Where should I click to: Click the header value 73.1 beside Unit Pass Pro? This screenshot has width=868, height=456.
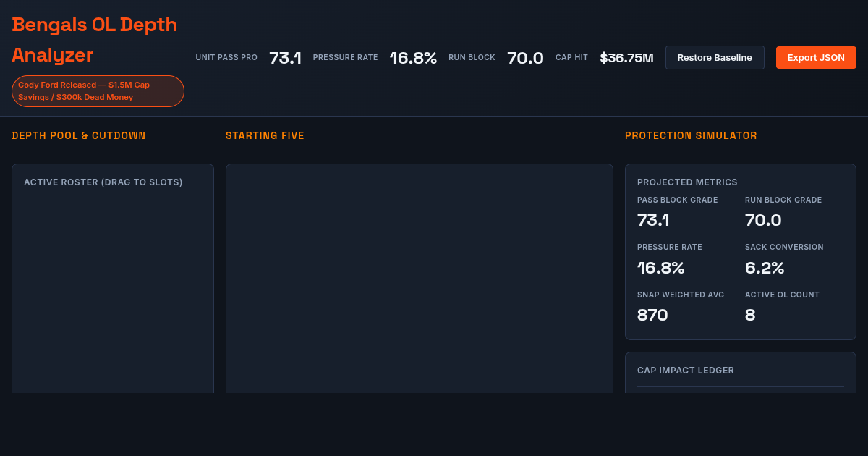(285, 58)
